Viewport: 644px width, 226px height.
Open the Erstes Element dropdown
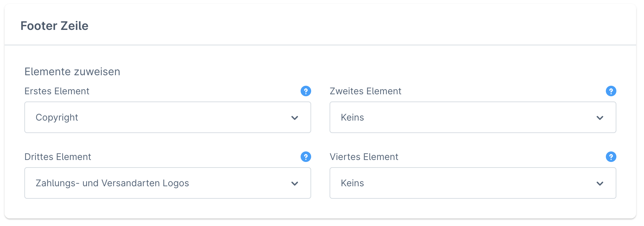(x=167, y=117)
